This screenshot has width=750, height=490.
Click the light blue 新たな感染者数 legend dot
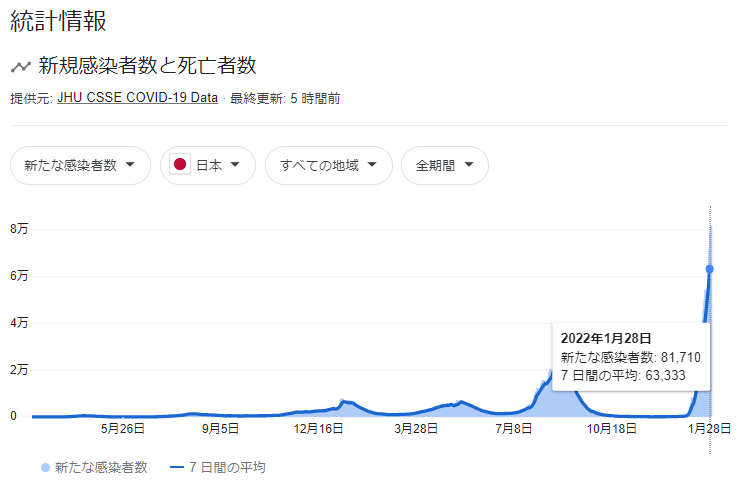coord(44,467)
